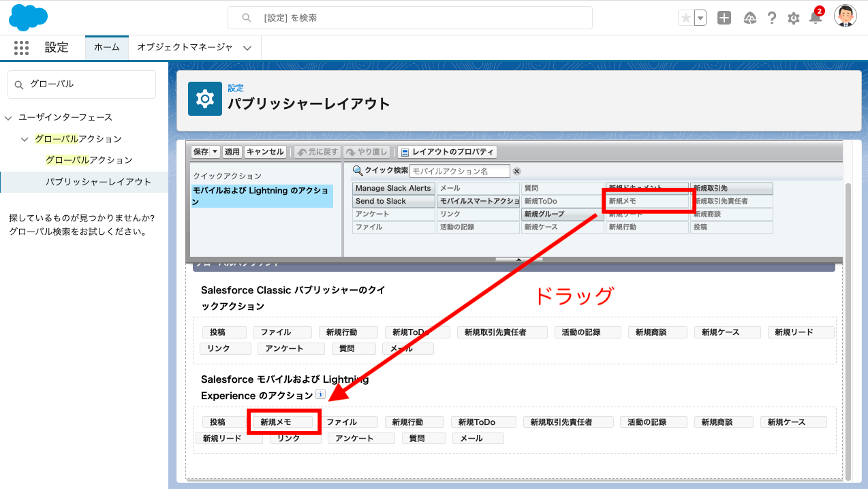
Task: Select the グローバルアクション child item in the sidebar
Action: click(x=89, y=160)
